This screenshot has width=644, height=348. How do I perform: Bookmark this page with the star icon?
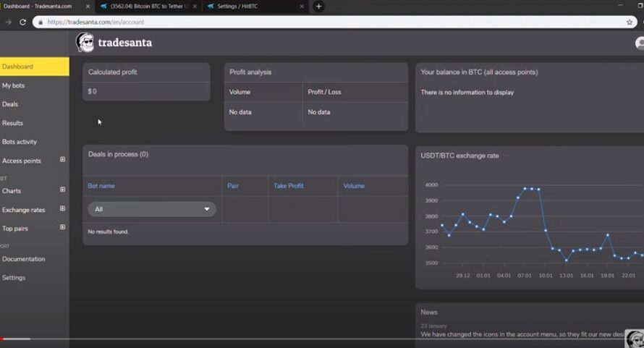630,22
